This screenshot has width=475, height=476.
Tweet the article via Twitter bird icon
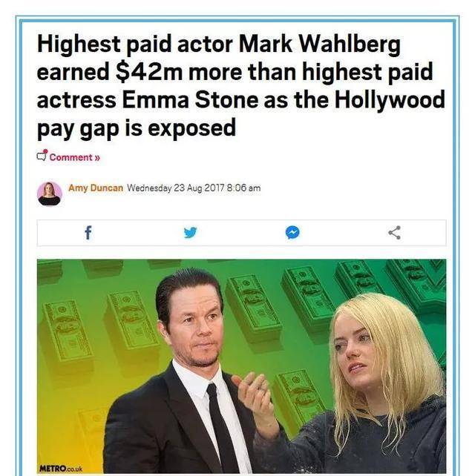click(x=190, y=233)
